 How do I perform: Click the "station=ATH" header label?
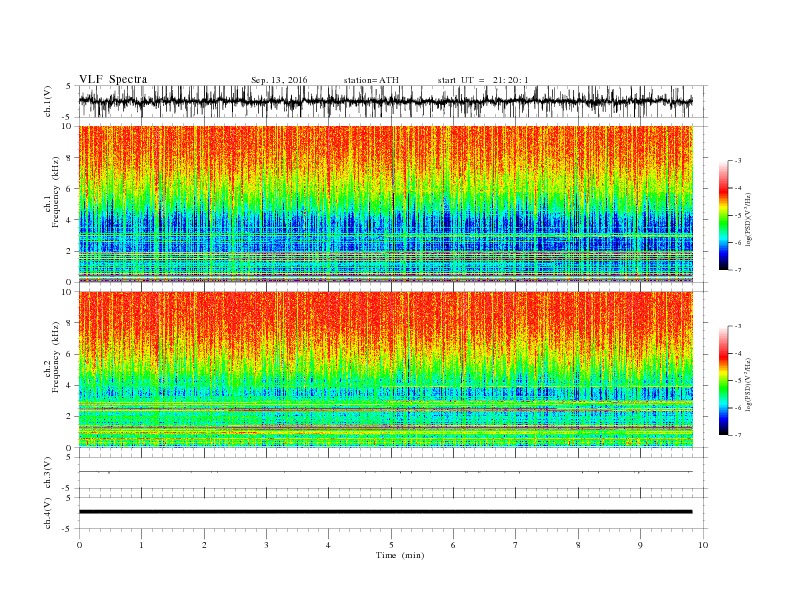[x=371, y=80]
